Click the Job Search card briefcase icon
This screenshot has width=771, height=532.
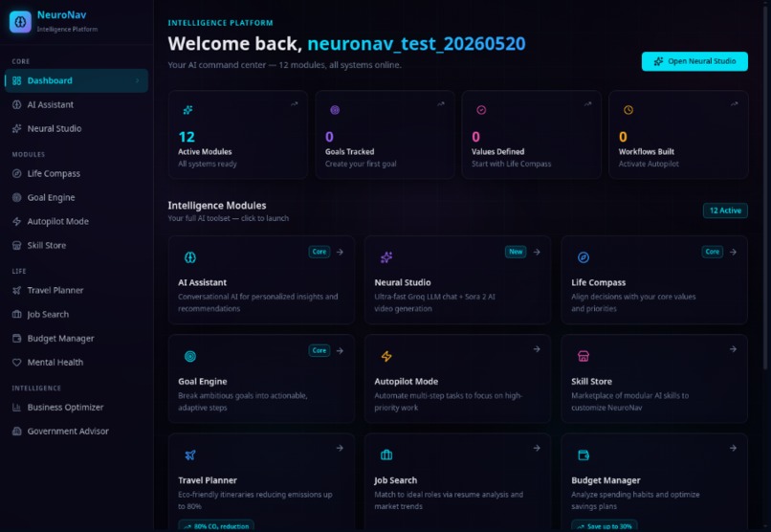tap(386, 455)
